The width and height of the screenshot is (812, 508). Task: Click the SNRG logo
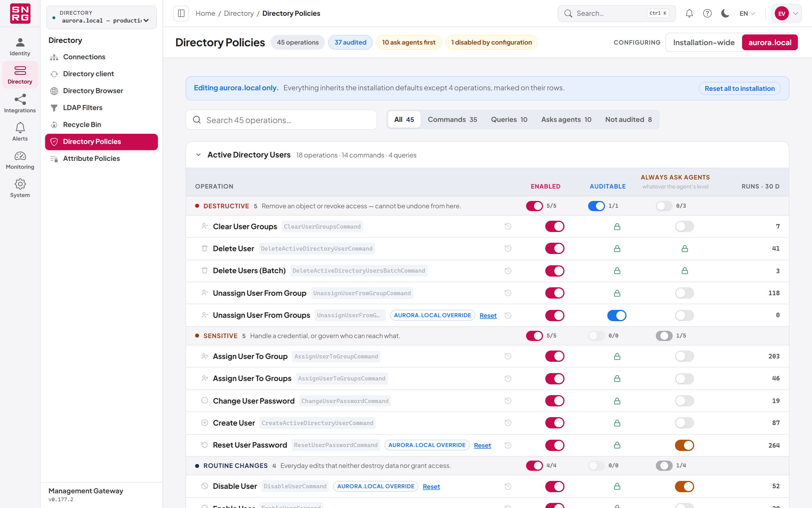[20, 14]
